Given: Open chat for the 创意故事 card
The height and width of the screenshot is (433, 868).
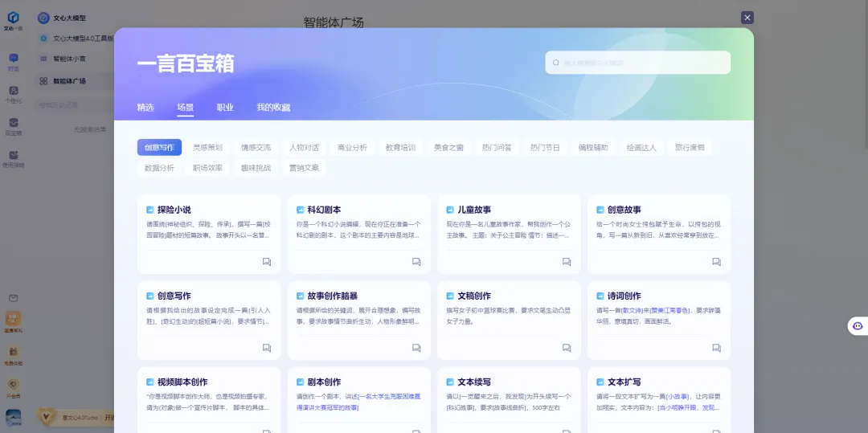Looking at the screenshot, I should pyautogui.click(x=716, y=262).
